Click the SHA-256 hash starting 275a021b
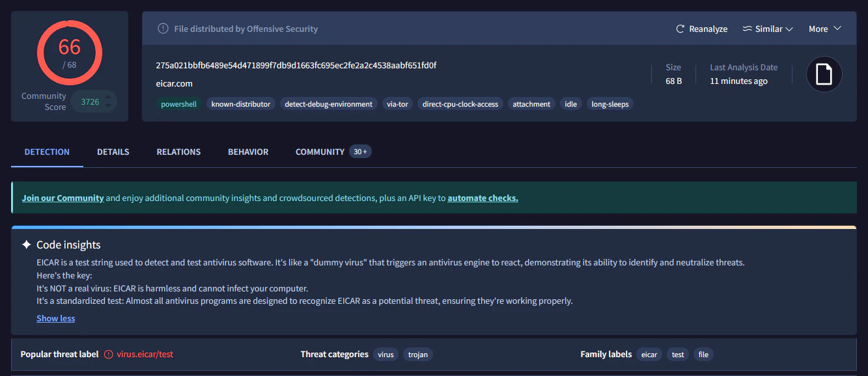The width and height of the screenshot is (868, 376). coord(296,66)
